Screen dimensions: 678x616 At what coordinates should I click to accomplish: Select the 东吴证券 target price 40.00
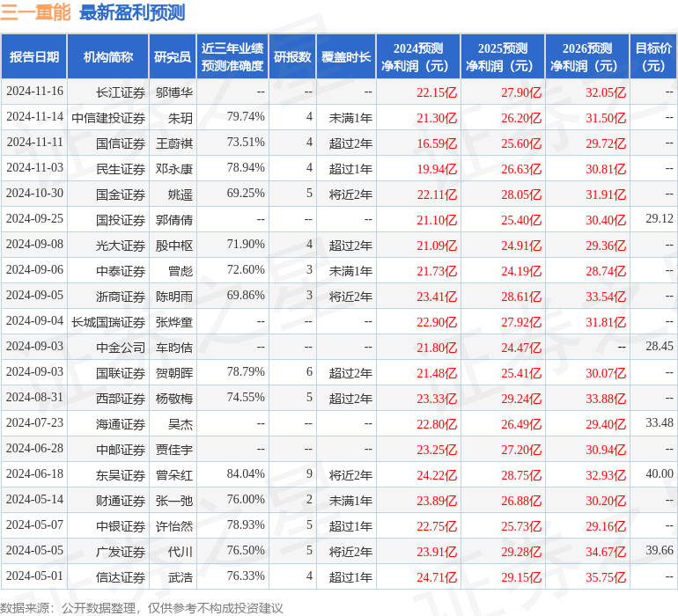[x=659, y=474]
